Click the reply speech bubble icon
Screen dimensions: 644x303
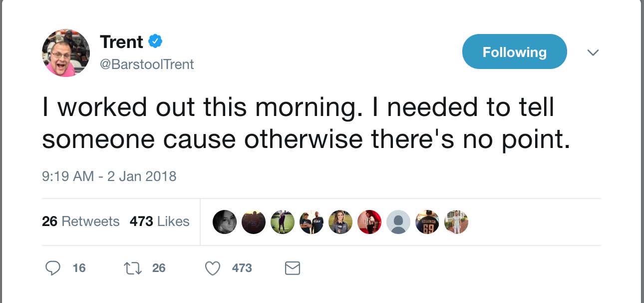(53, 268)
